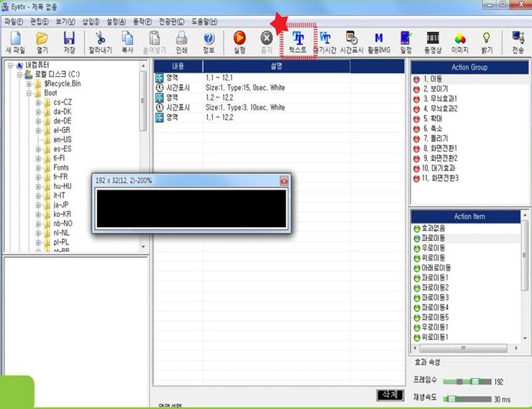The width and height of the screenshot is (532, 409).
Task: Open the 삽입(I) menu
Action: tap(91, 22)
